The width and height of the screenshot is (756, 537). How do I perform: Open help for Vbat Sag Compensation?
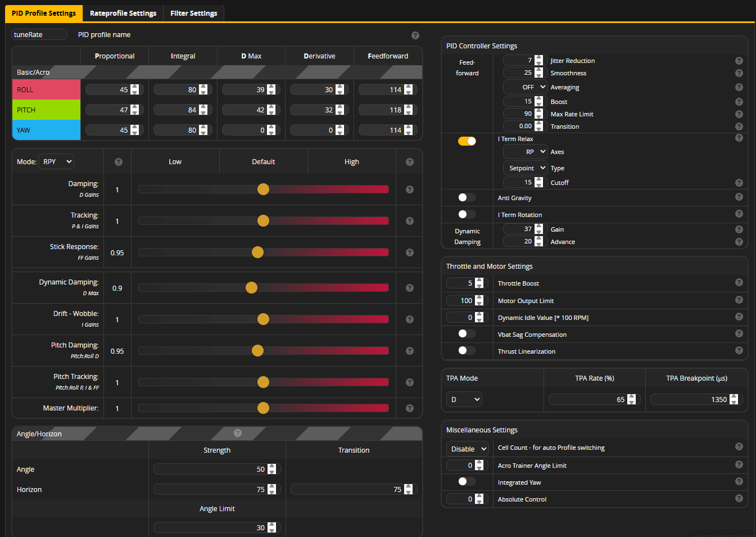tap(739, 333)
